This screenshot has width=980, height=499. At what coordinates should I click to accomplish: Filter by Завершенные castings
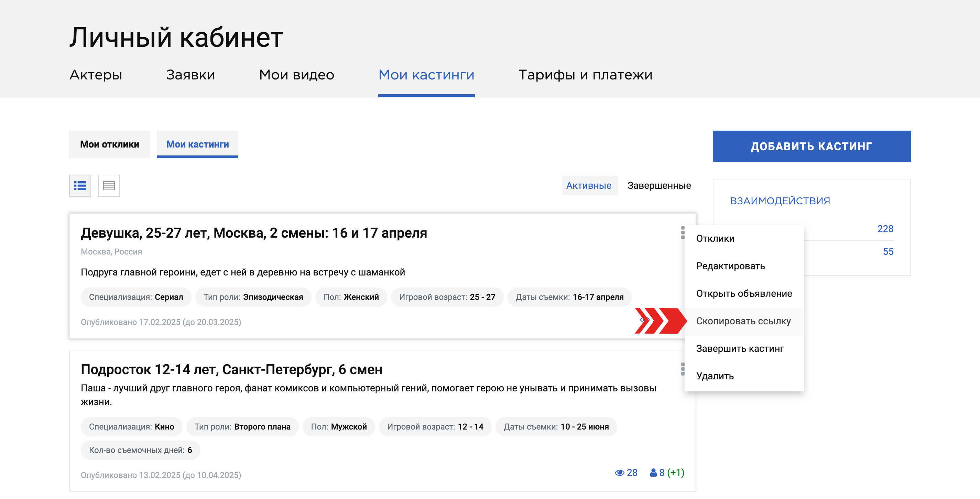click(659, 186)
